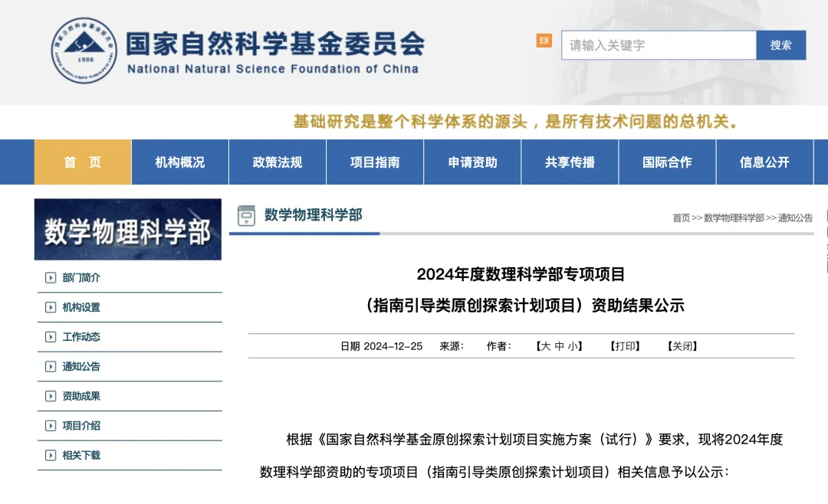Open the 项目介绍 sidebar link
This screenshot has width=828, height=504.
81,425
